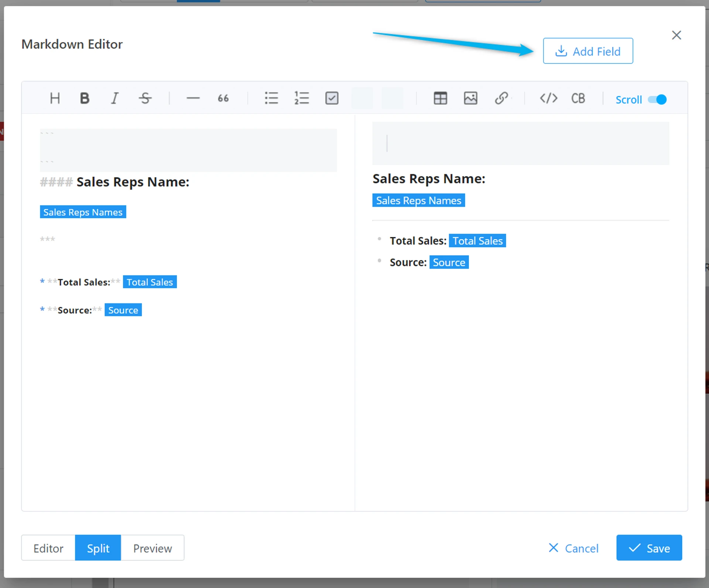This screenshot has width=709, height=588.
Task: Click the Heading toolbar icon
Action: point(55,98)
